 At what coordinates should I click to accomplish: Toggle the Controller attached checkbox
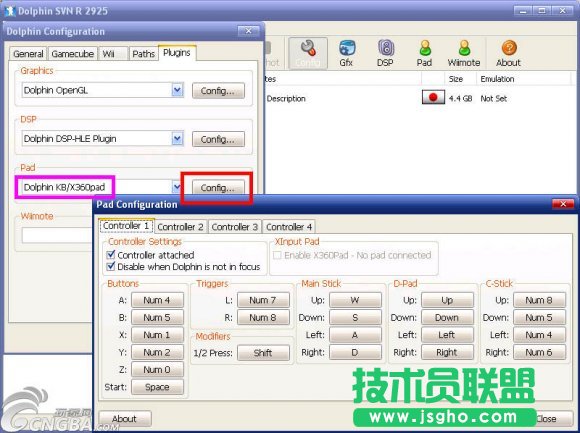click(x=111, y=255)
